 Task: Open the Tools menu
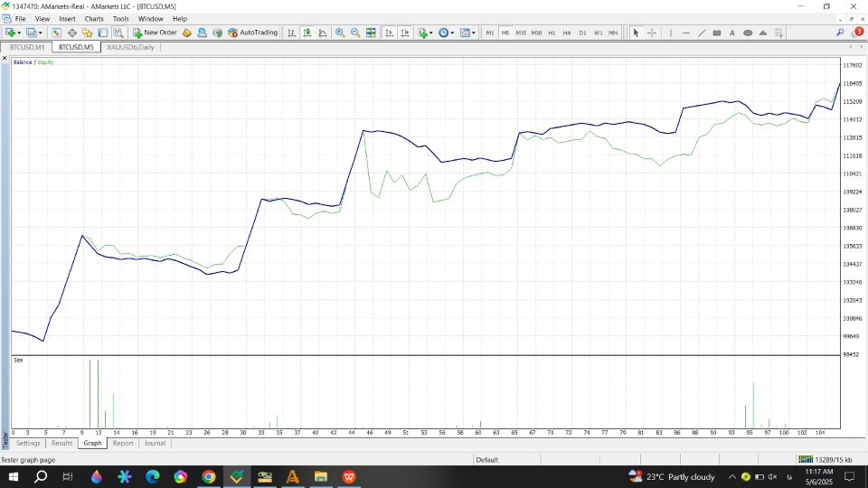point(120,19)
